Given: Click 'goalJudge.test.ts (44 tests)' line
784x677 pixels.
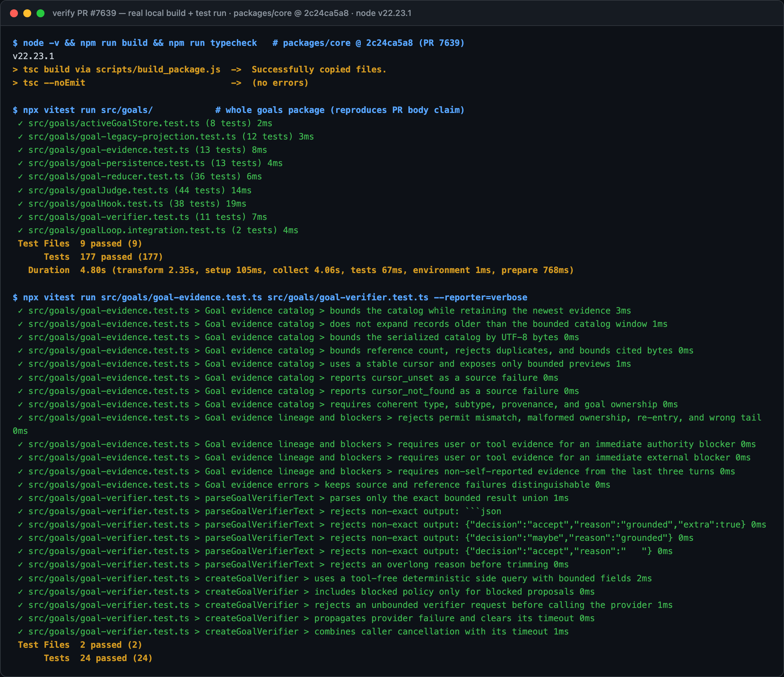Looking at the screenshot, I should (x=135, y=190).
